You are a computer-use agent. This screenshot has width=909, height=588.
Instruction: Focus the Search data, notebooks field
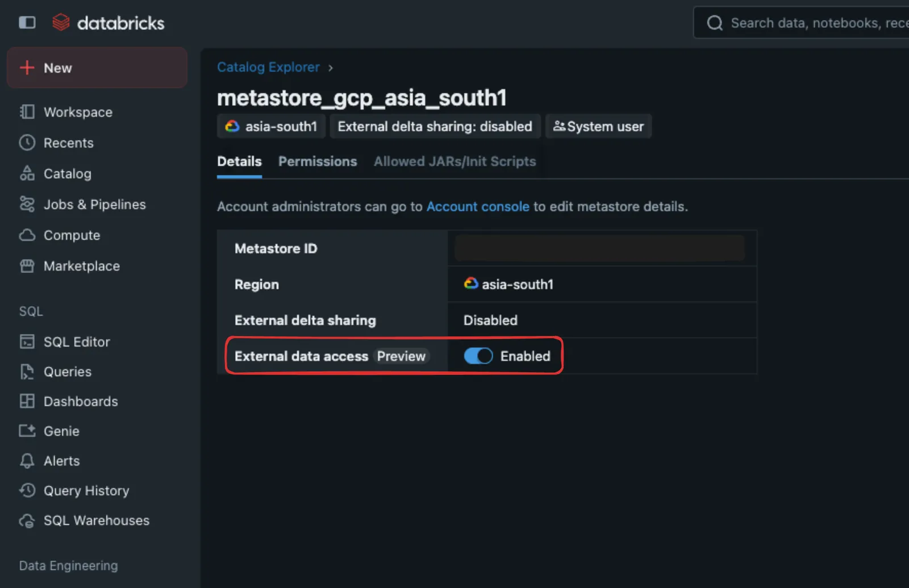tap(801, 23)
